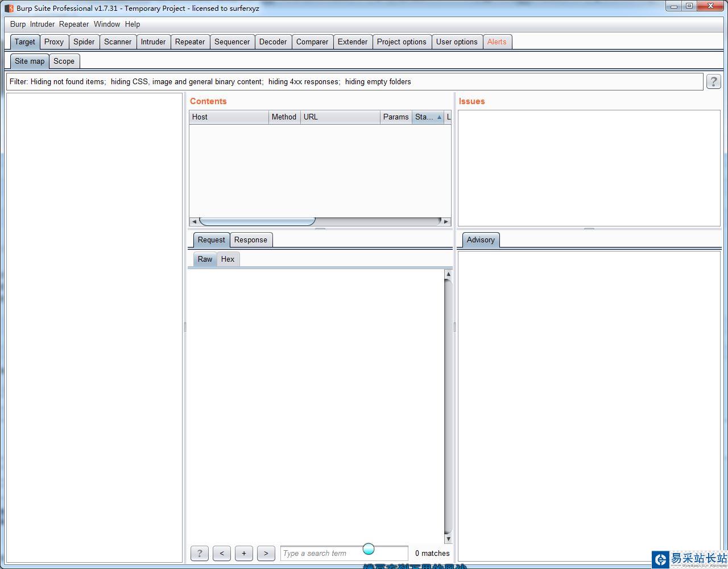Sort contents by URL column

click(340, 117)
